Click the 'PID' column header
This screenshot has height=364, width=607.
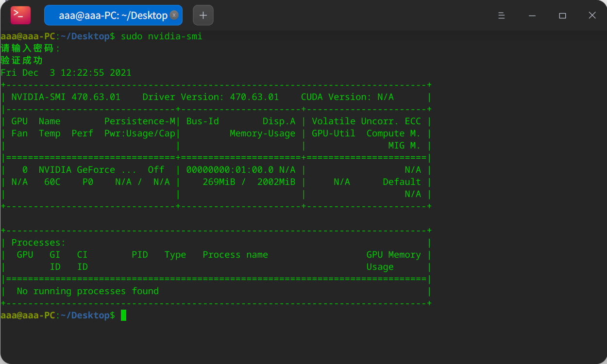click(x=140, y=255)
